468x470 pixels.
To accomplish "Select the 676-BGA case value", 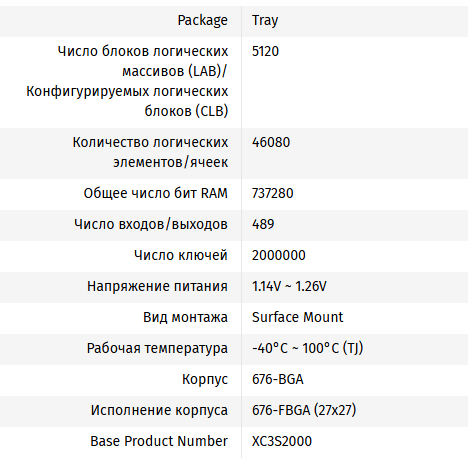I will click(x=278, y=379).
